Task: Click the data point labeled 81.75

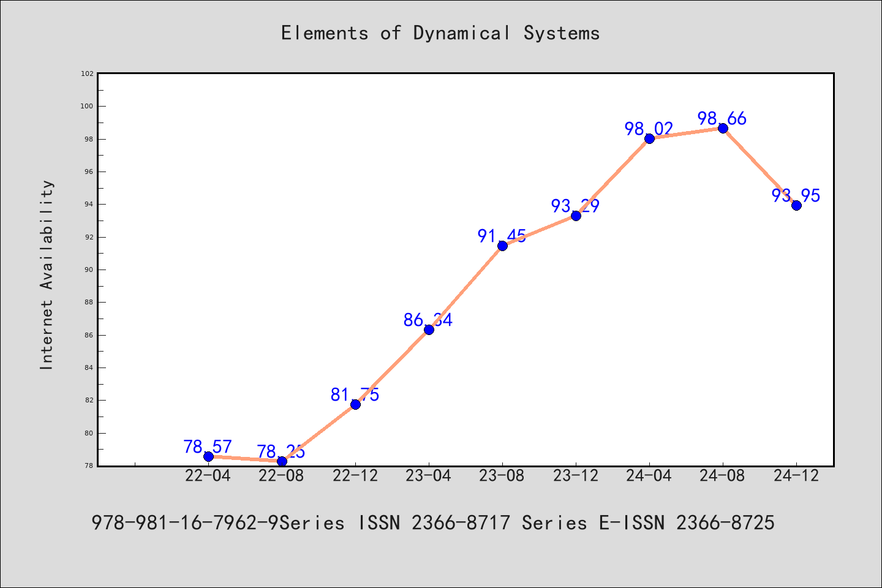Action: [355, 404]
